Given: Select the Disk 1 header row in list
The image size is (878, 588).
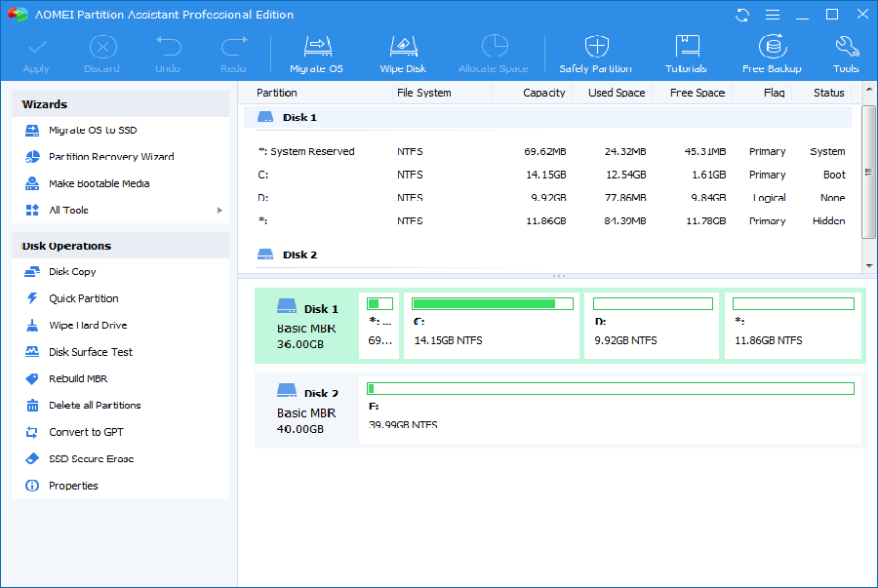Looking at the screenshot, I should pos(547,117).
